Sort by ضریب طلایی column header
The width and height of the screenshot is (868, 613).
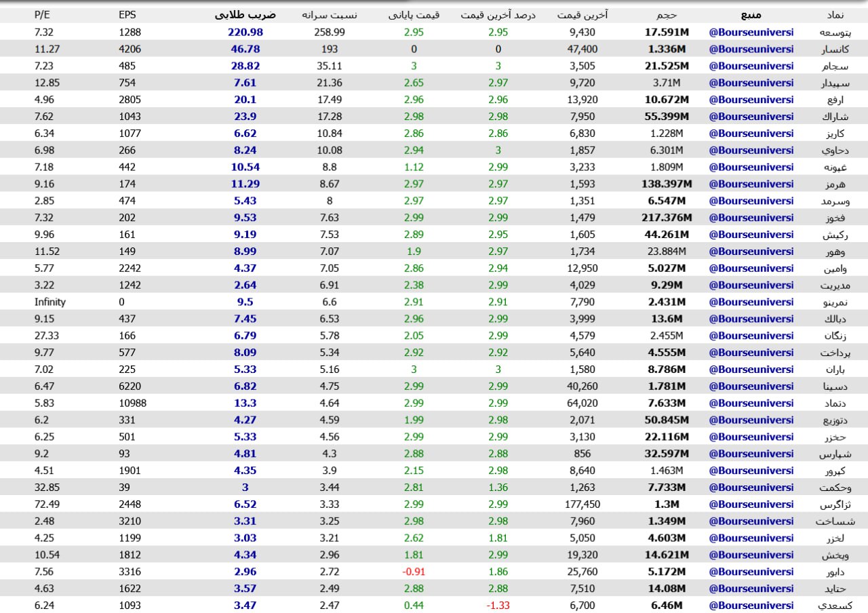coord(245,15)
